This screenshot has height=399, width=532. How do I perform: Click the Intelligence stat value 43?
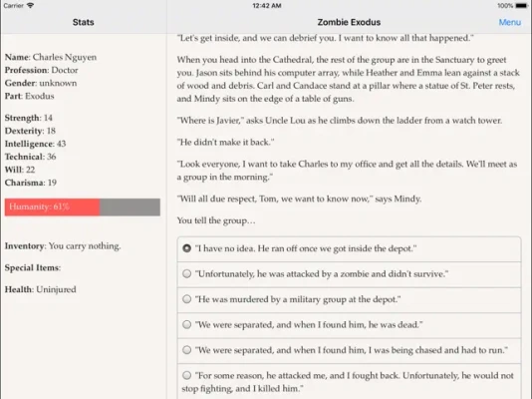[x=62, y=144]
